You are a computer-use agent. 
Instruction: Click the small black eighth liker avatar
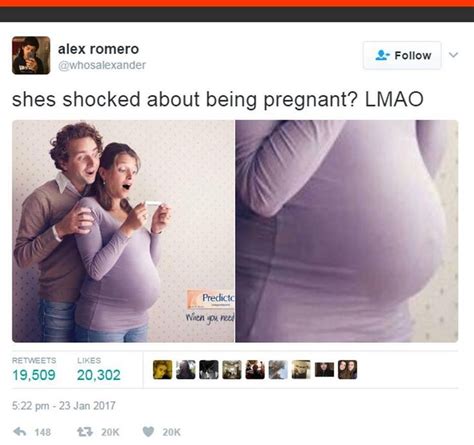point(324,369)
